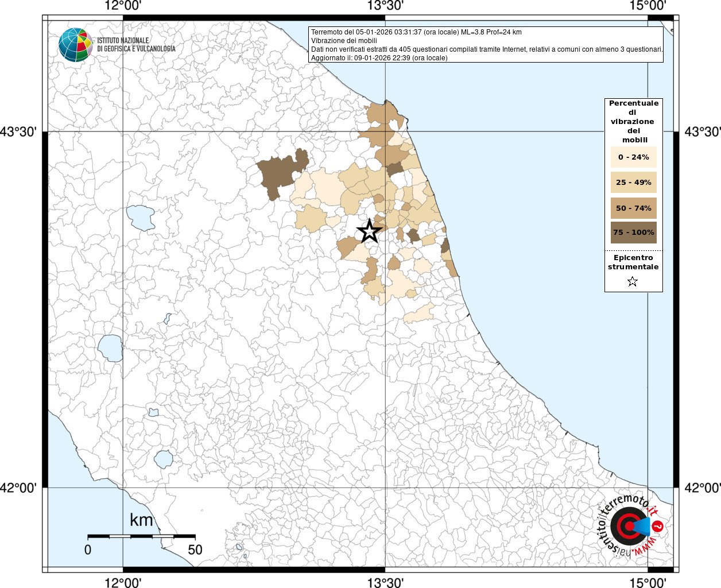Image resolution: width=721 pixels, height=588 pixels.
Task: Select the 75 - 100% legend swatch
Action: click(633, 233)
